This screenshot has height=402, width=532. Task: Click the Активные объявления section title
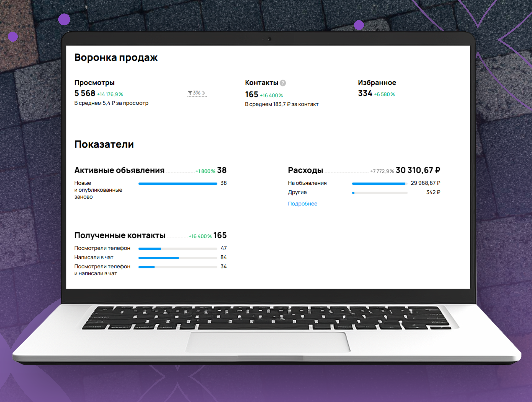[x=119, y=170]
